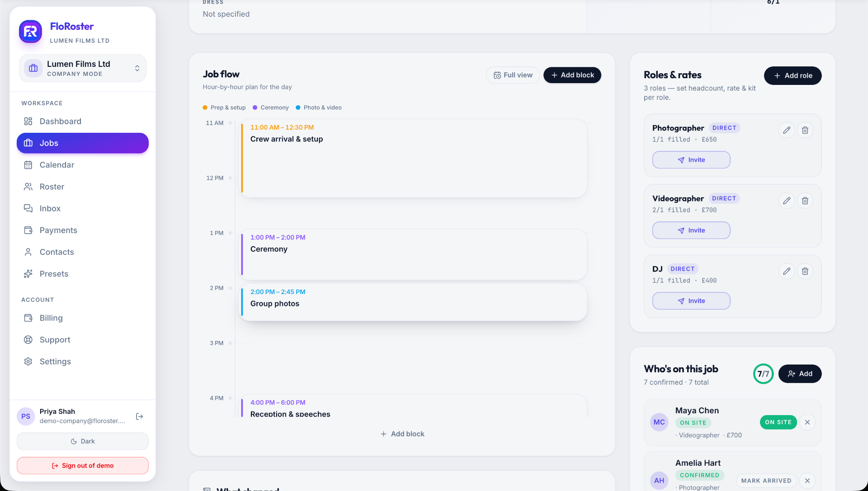This screenshot has height=491, width=868.
Task: Edit the Videographer role
Action: point(787,201)
